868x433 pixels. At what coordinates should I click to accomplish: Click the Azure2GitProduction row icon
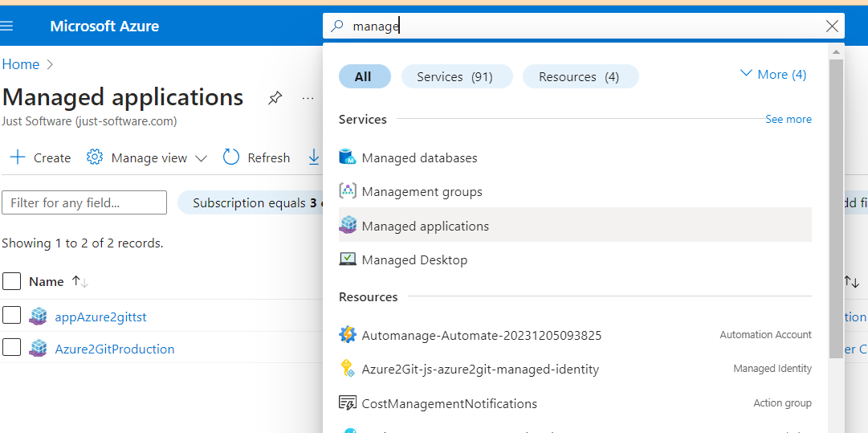[39, 349]
